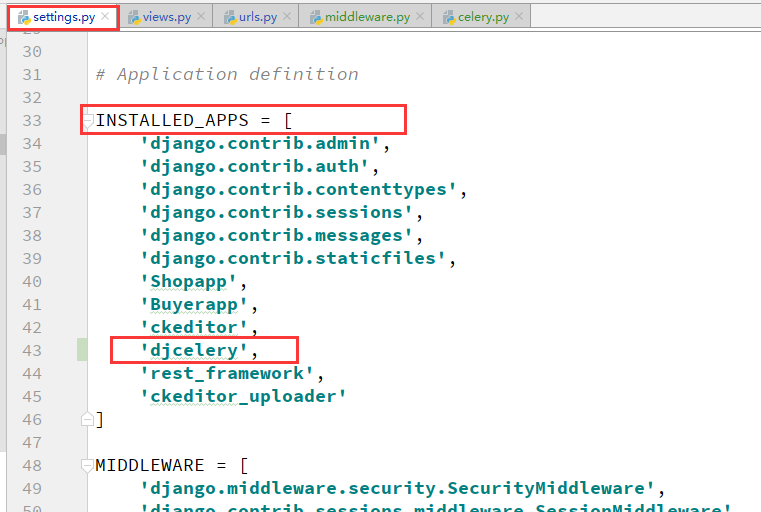Click the 'ckeditor_uploader' app entry
Screen dimensions: 761x512
[x=243, y=396]
